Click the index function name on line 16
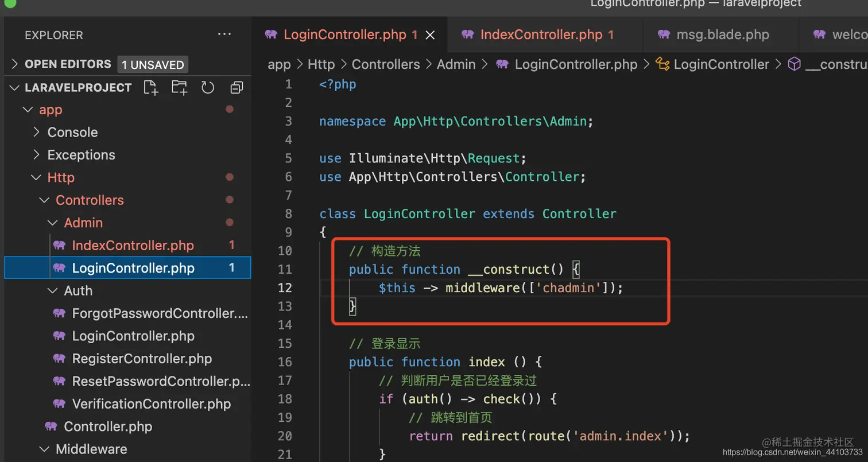Viewport: 868px width, 462px height. [487, 362]
